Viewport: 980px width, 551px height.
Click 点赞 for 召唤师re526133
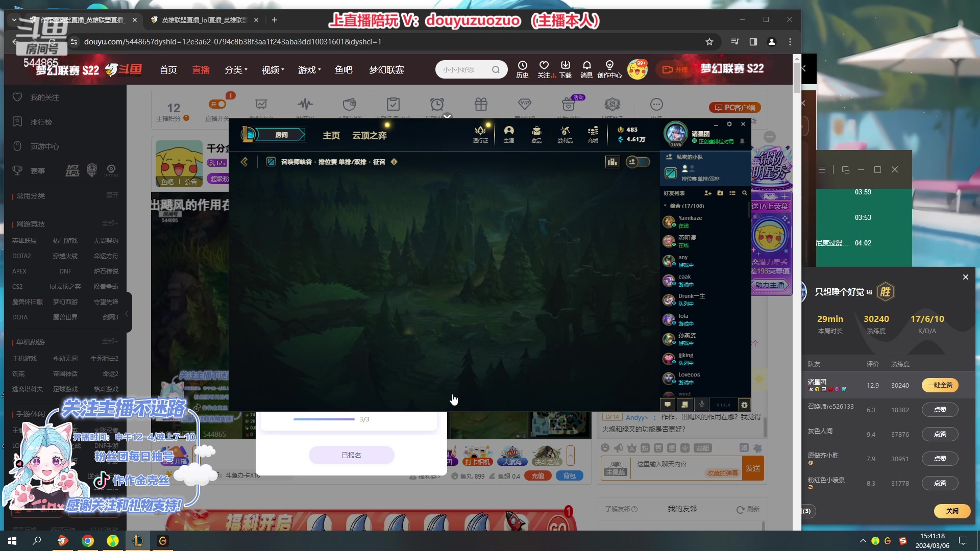(x=940, y=410)
